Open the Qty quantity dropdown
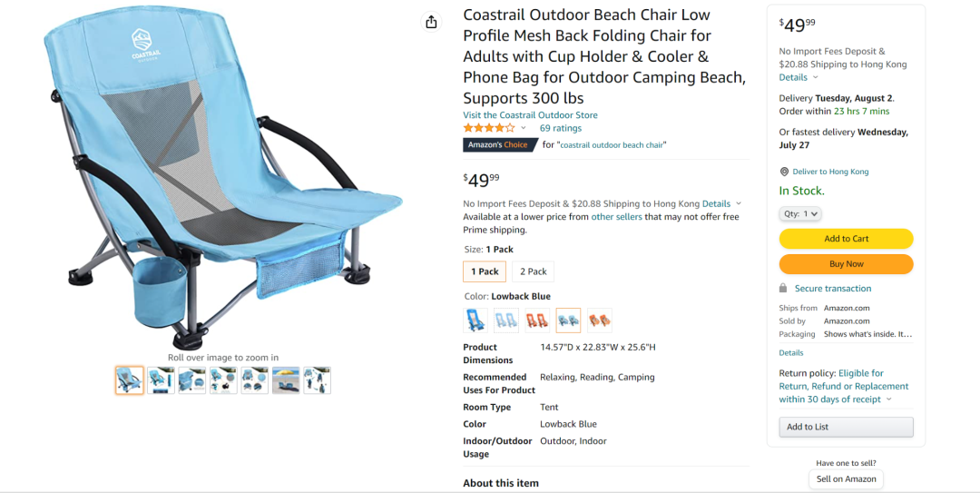Screen dimensions: 980x493 (800, 213)
